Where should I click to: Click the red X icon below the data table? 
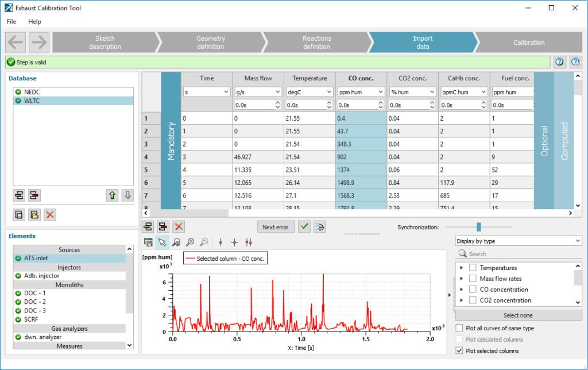pyautogui.click(x=179, y=227)
